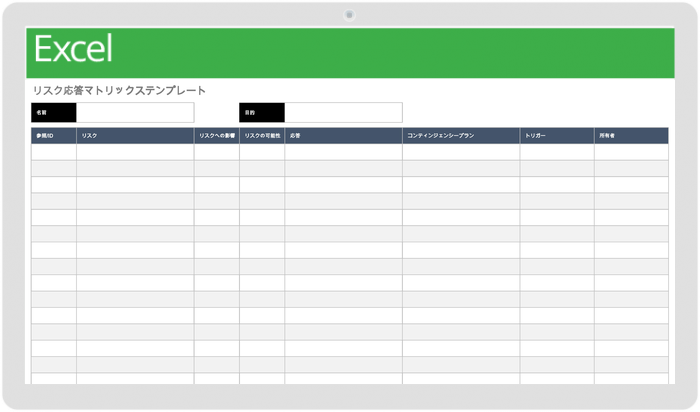Viewport: 700px width, 412px height.
Task: Select the リスクの可能性 column header
Action: [x=262, y=136]
